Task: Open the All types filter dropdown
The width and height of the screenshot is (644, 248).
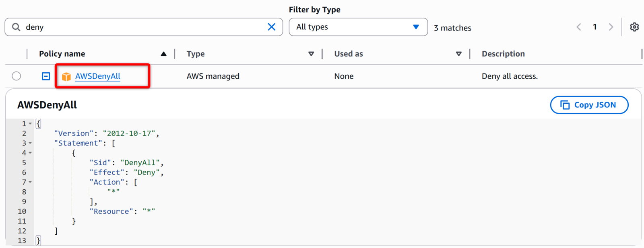Action: pos(358,27)
